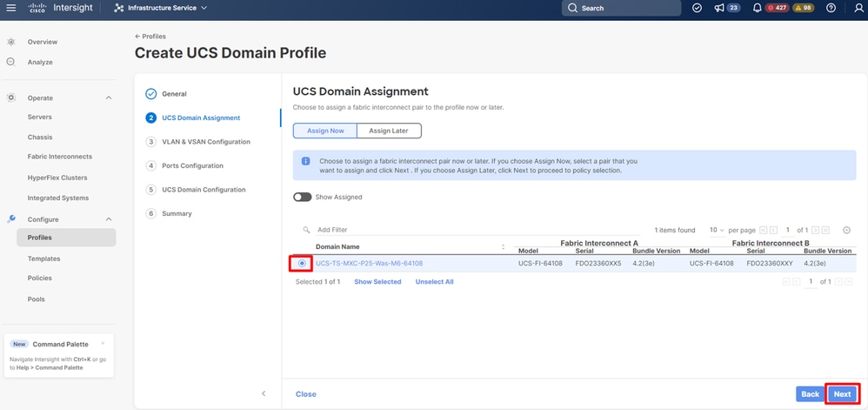Open the General wizard step
Image resolution: width=868 pixels, height=410 pixels.
[174, 94]
